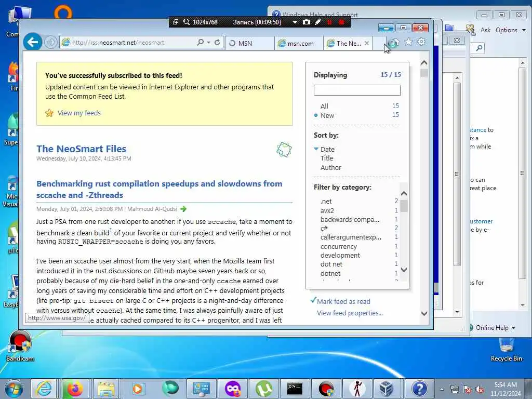
Task: Filter by the c# category
Action: point(324,229)
